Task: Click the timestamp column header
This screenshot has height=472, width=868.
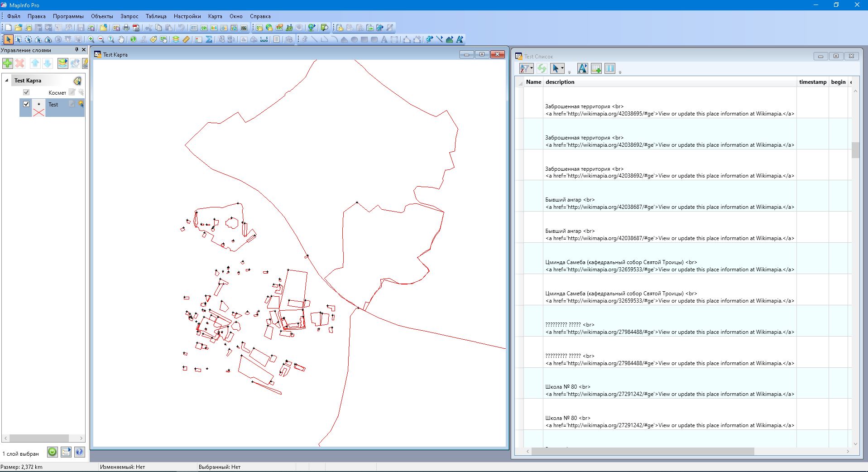Action: tap(812, 82)
